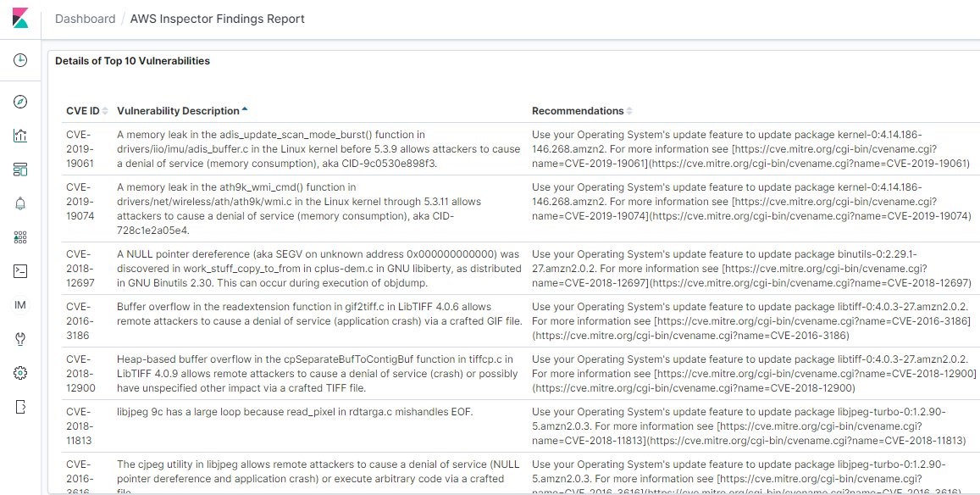Sort by Vulnerability Description column
Viewport: 980px width, 495px height.
tap(182, 111)
